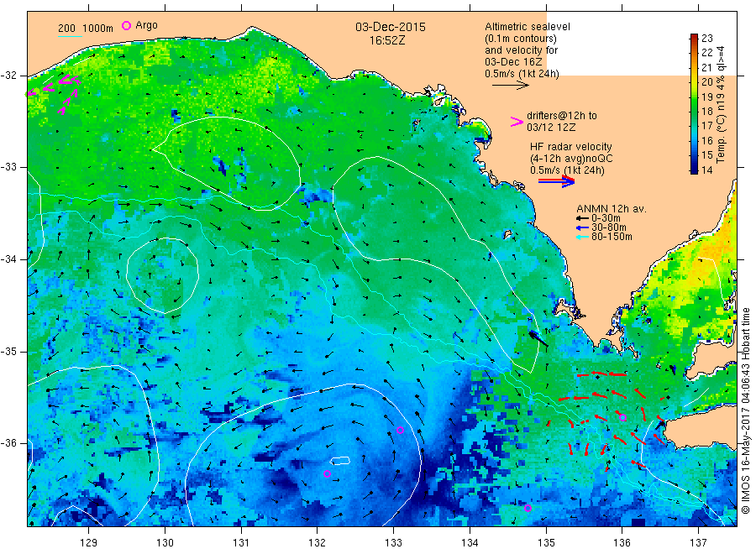Select Argo float marker near 134.7°E bottom edge
This screenshot has height=554, width=756.
click(528, 508)
